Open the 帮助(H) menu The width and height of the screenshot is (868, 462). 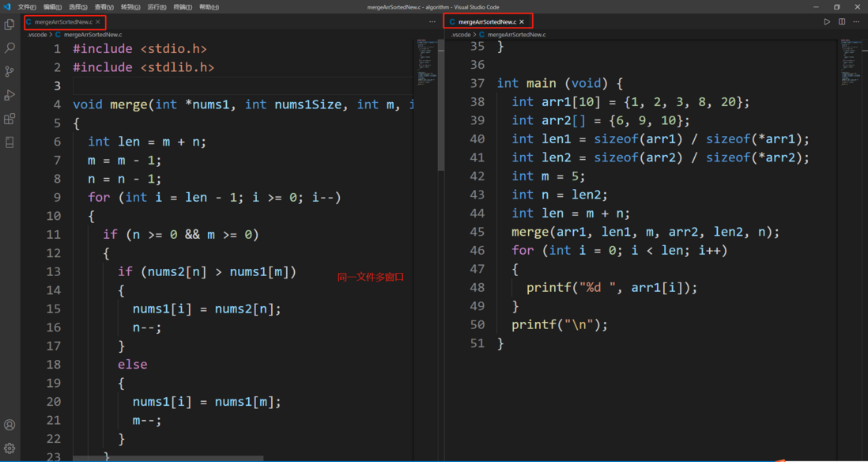209,6
